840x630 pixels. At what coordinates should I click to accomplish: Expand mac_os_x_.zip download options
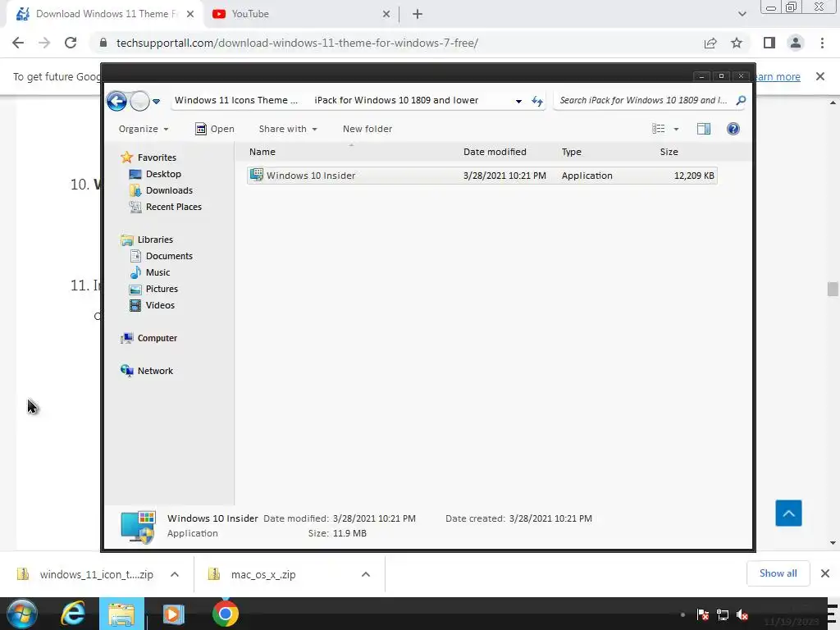(366, 574)
